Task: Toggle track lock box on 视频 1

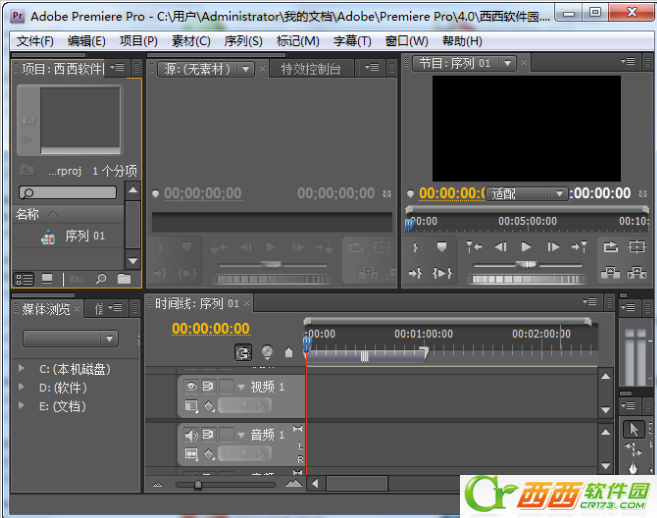Action: click(227, 386)
